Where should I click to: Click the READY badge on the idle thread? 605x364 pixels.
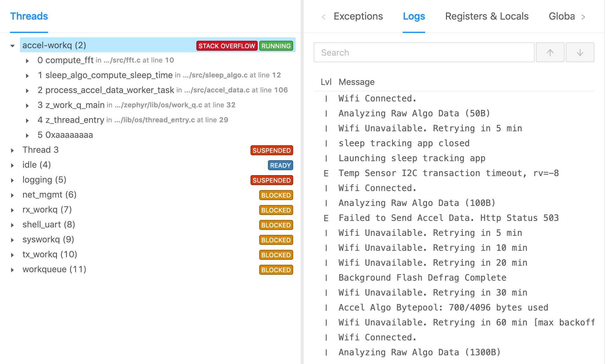(280, 165)
